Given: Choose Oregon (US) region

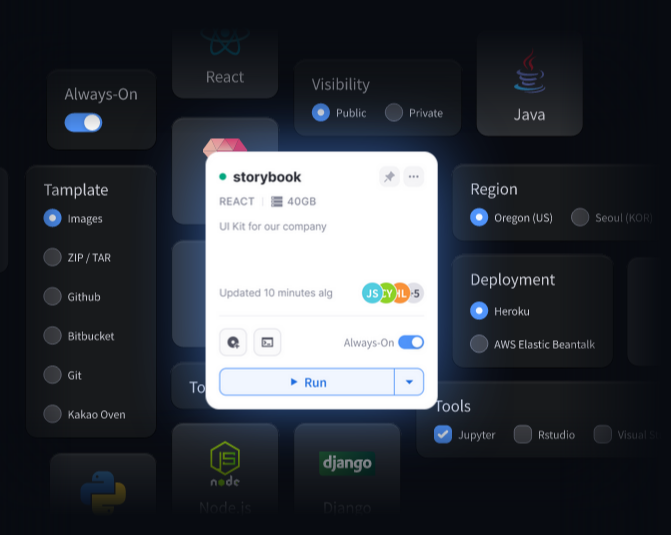Looking at the screenshot, I should [479, 217].
